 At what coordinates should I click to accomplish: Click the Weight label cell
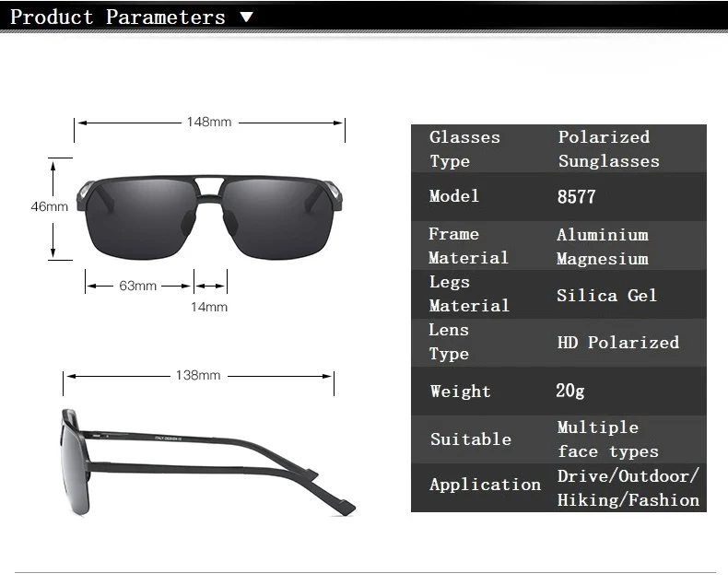pyautogui.click(x=460, y=392)
